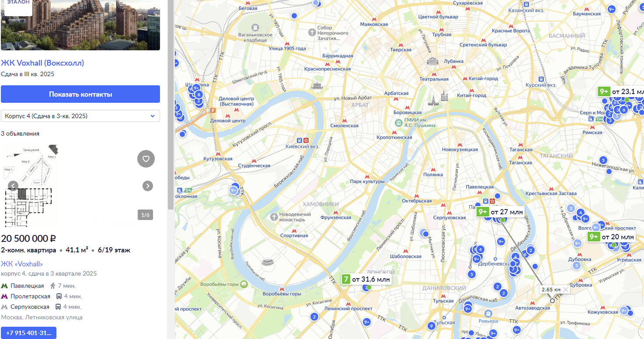Image resolution: width=644 pixels, height=339 pixels.
Task: Open building selector Корпус 4 dropdown
Action: tap(80, 116)
